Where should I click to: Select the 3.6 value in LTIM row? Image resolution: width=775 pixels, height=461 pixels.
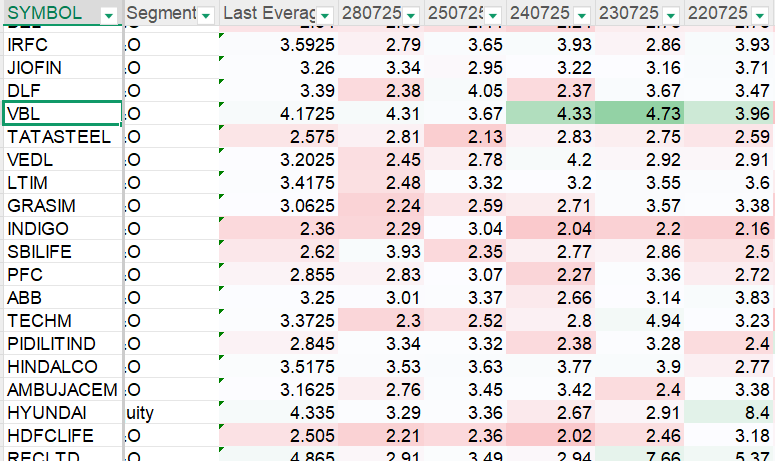coord(730,182)
